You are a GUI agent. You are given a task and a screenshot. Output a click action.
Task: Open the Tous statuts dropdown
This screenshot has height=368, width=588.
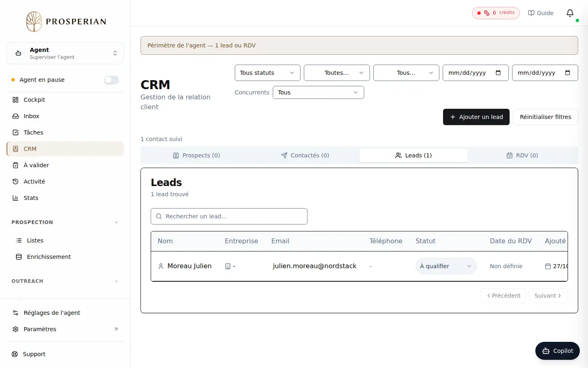[x=267, y=73]
